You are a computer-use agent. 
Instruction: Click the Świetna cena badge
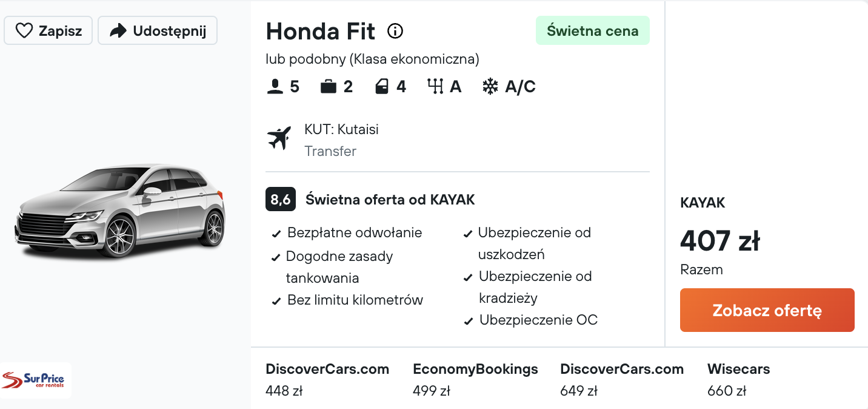pyautogui.click(x=592, y=31)
